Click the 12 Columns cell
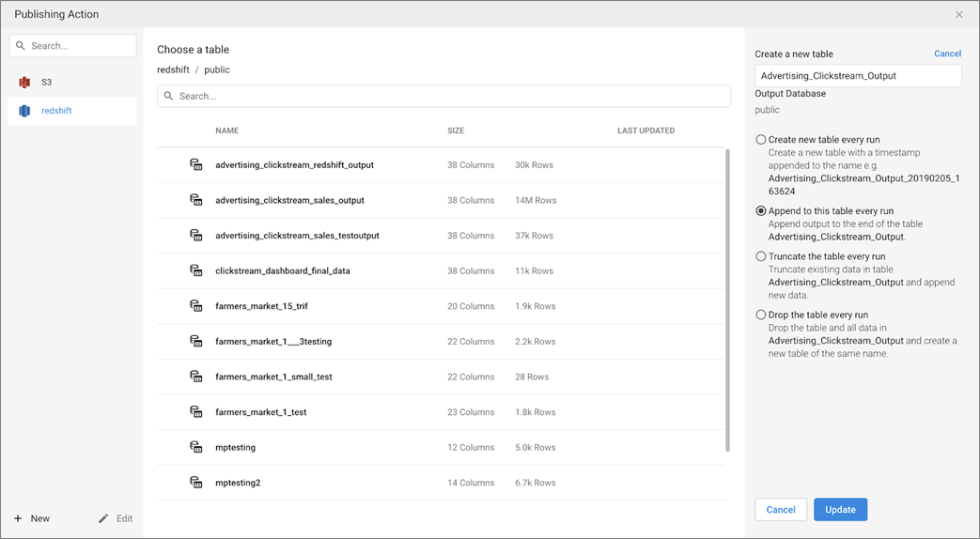The width and height of the screenshot is (980, 539). [471, 447]
